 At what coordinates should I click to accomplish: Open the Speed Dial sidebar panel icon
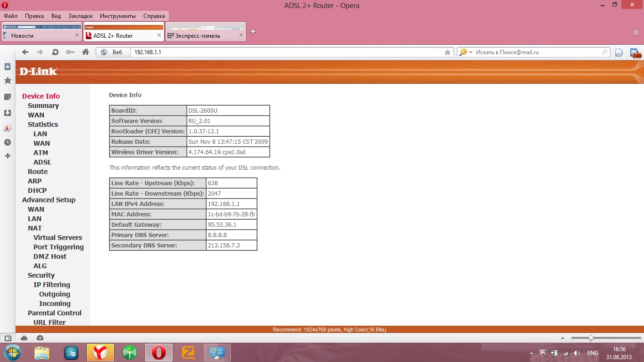coord(8,67)
